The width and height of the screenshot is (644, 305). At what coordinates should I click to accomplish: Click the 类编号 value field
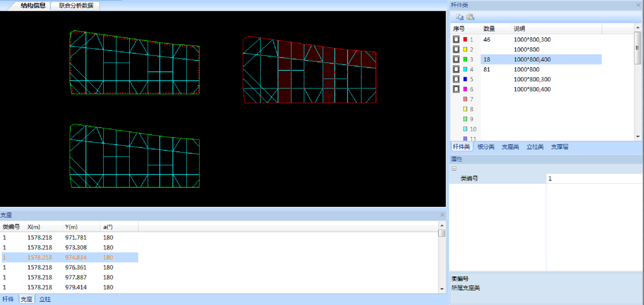tap(594, 178)
